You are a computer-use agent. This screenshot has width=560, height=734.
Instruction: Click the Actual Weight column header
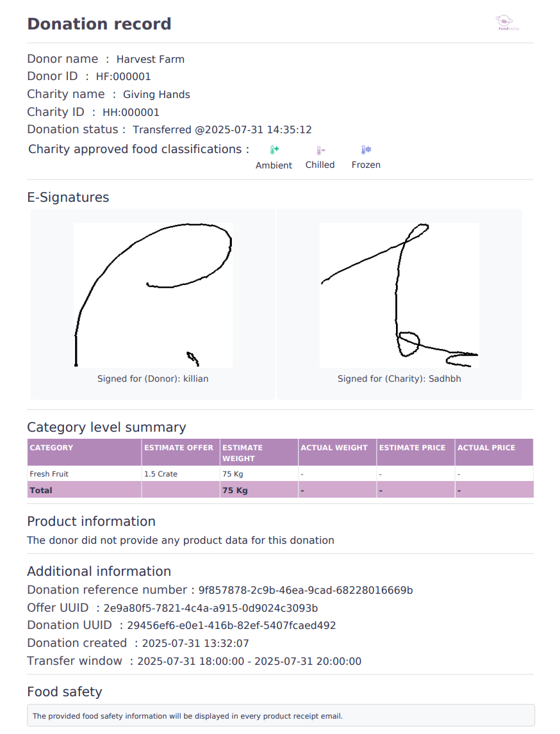pos(334,448)
